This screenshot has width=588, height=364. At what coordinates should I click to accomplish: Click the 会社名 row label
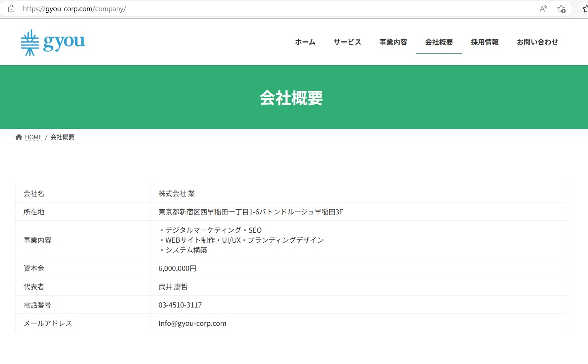[34, 194]
